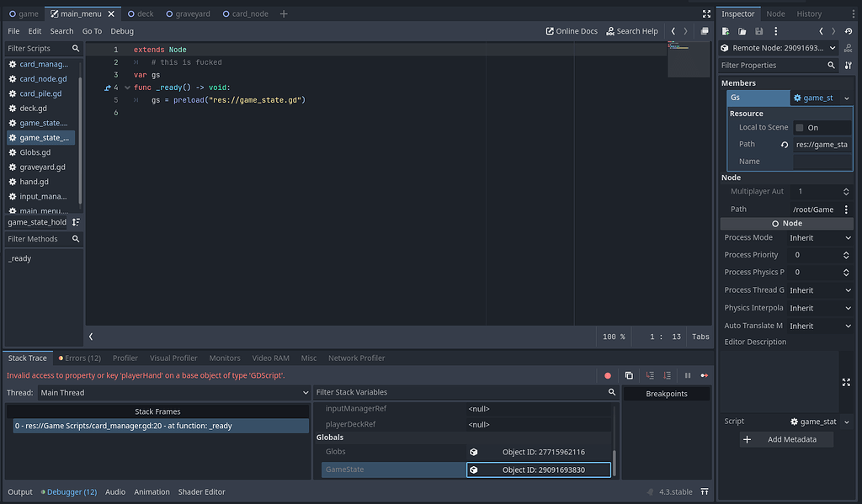The image size is (862, 504).
Task: Click the Copy Error icon in the debugger
Action: (629, 375)
